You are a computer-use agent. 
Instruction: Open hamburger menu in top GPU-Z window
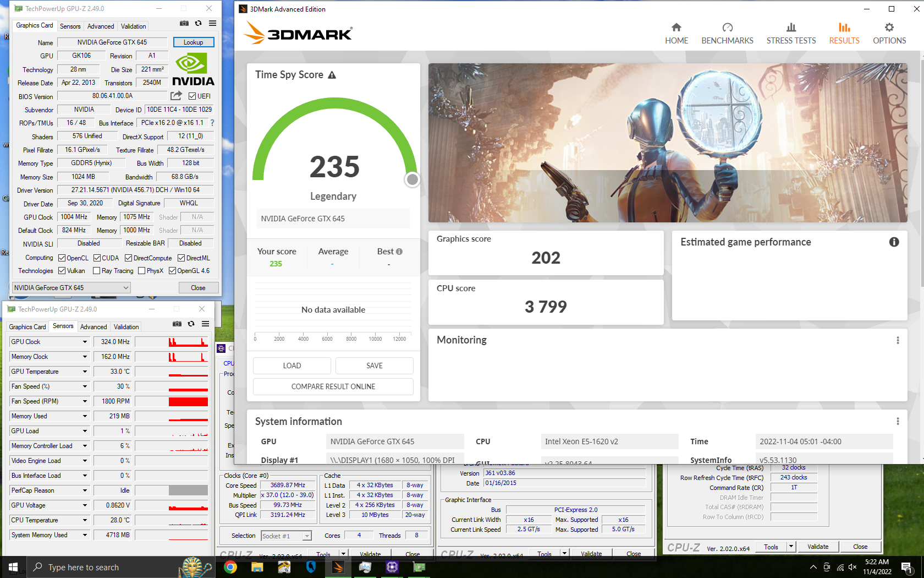tap(212, 23)
